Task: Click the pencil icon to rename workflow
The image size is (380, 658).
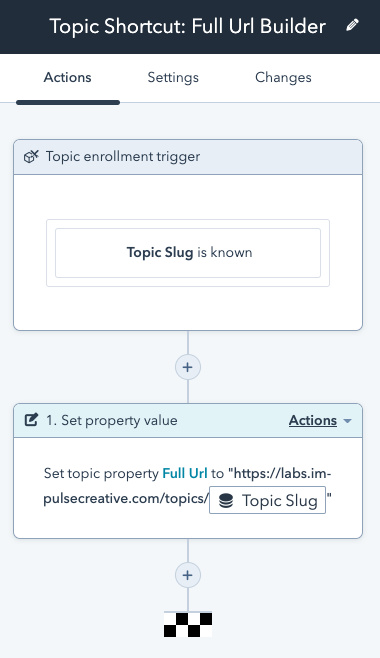Action: pyautogui.click(x=352, y=25)
